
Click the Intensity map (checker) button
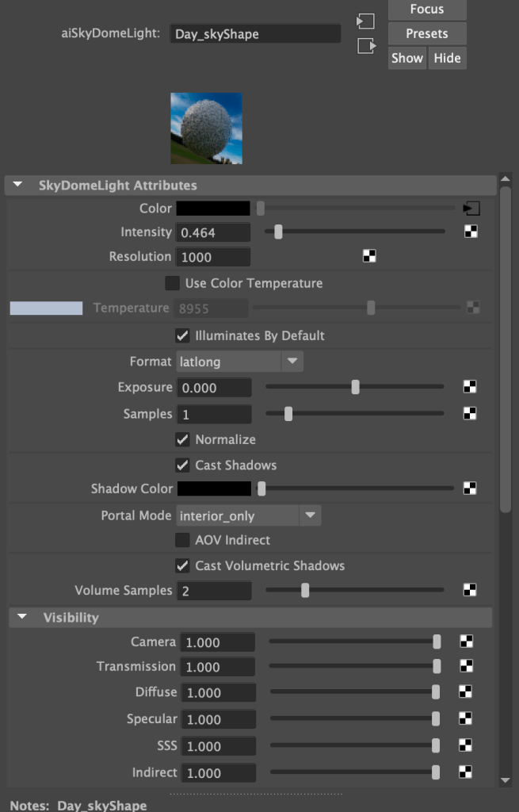coord(470,232)
